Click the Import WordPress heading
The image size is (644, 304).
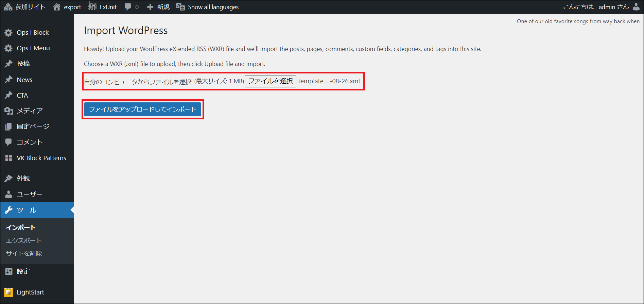pyautogui.click(x=126, y=31)
